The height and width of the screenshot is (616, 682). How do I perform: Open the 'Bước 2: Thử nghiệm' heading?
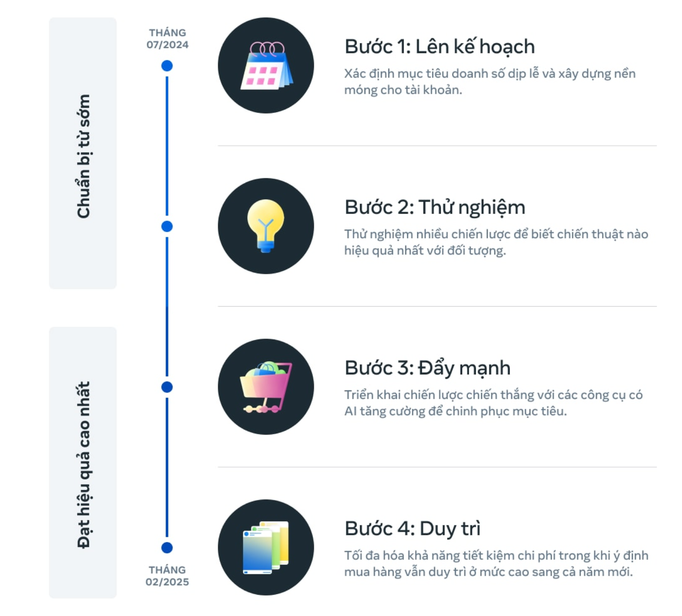435,207
